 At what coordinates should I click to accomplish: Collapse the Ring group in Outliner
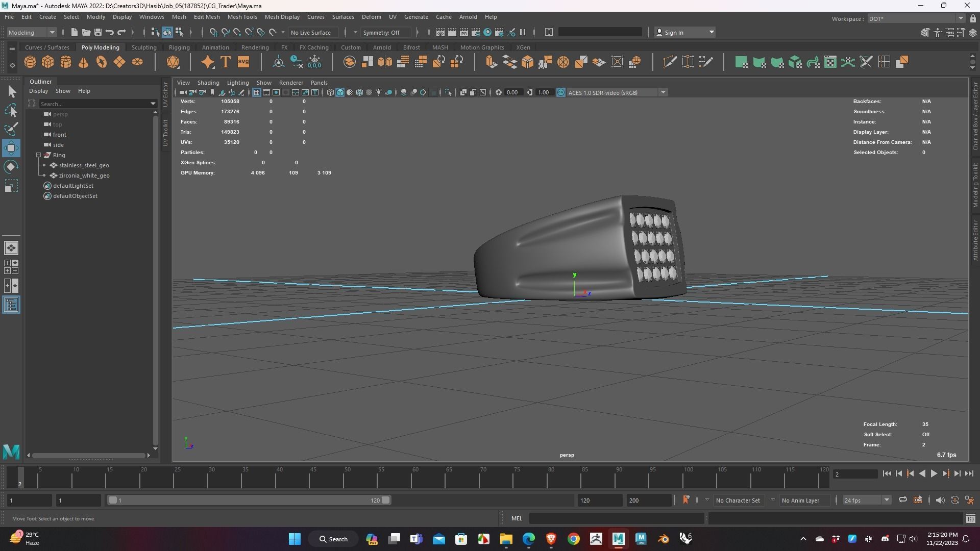pyautogui.click(x=38, y=155)
